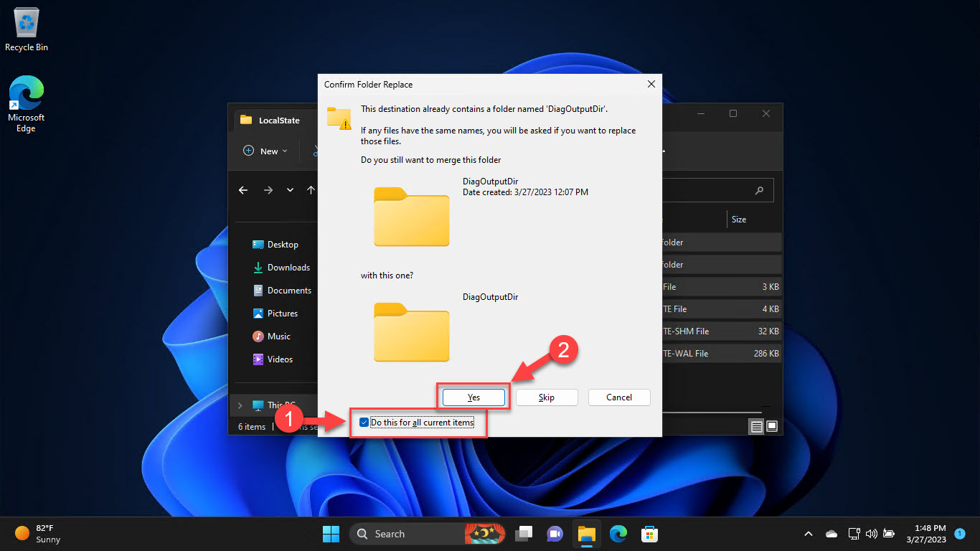Open the OneDrive icon in the system tray

pyautogui.click(x=831, y=534)
